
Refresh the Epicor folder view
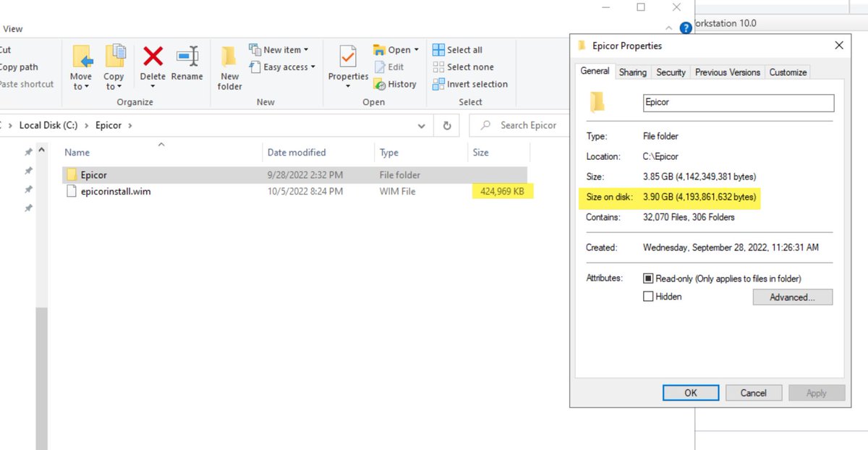(x=447, y=126)
